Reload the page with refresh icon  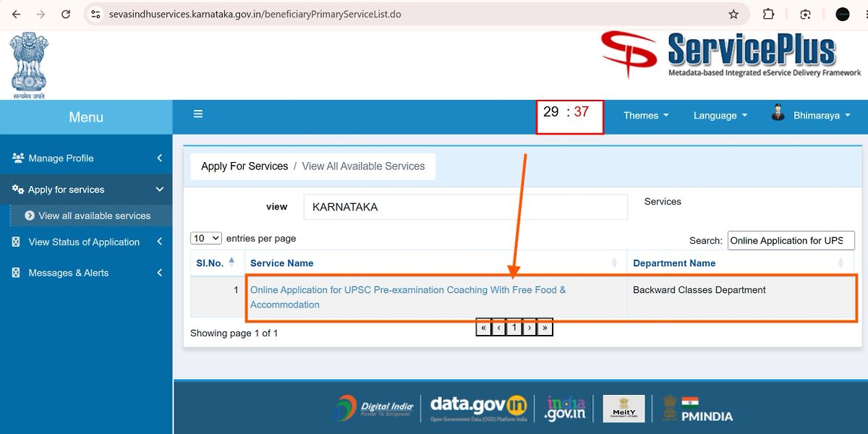(x=66, y=14)
